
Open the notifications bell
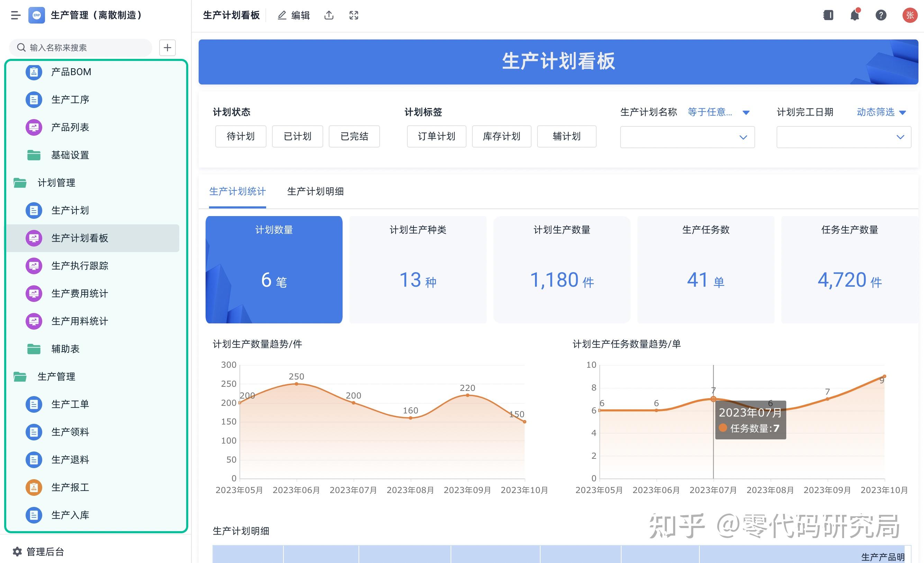[x=855, y=15]
